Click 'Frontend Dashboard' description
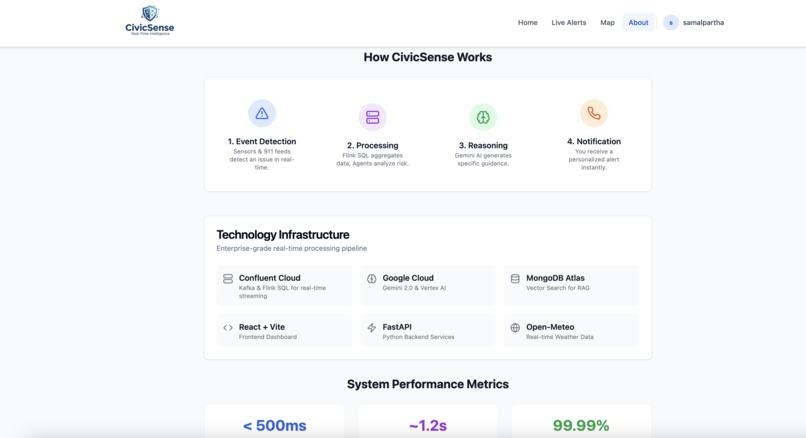 [268, 337]
